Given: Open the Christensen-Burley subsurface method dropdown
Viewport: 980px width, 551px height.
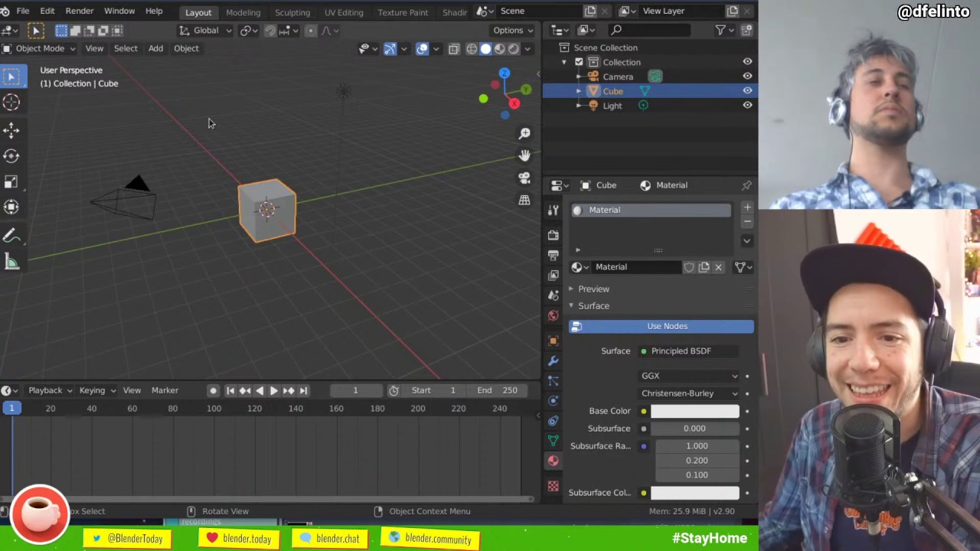Looking at the screenshot, I should 690,393.
